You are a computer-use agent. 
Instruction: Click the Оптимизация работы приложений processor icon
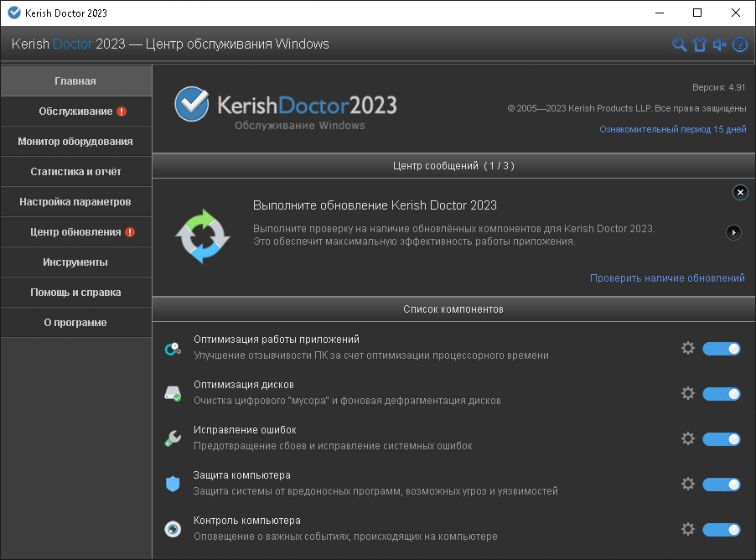click(173, 347)
